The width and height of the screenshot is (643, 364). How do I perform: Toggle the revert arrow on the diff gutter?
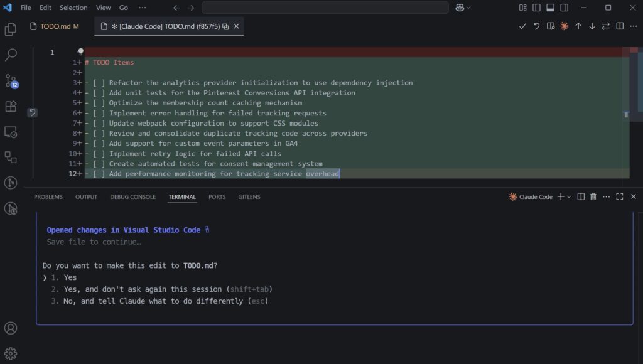pyautogui.click(x=31, y=112)
